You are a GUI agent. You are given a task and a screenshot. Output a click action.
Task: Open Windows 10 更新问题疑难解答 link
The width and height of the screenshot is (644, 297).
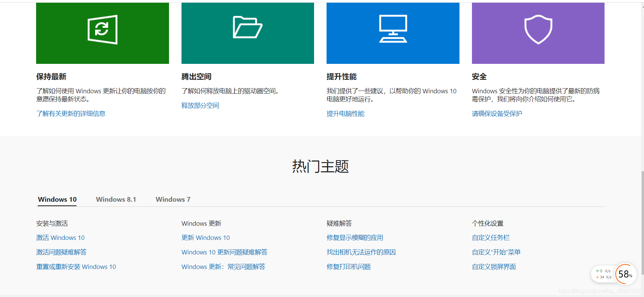224,252
